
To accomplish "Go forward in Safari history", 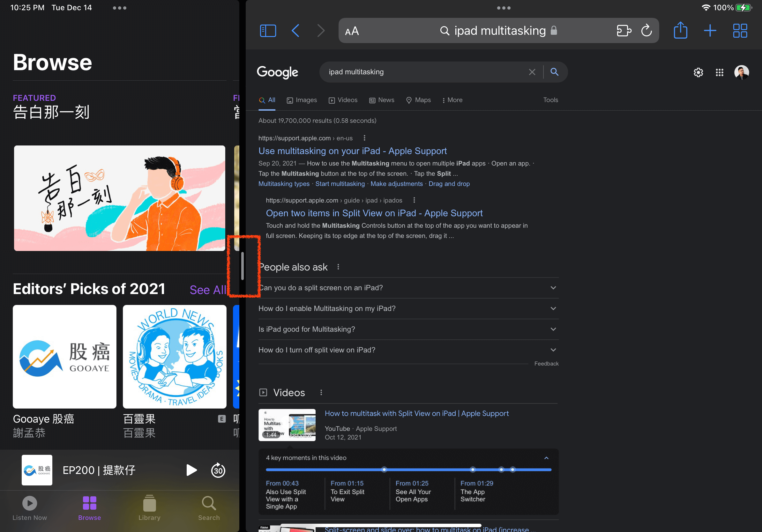I will 321,31.
